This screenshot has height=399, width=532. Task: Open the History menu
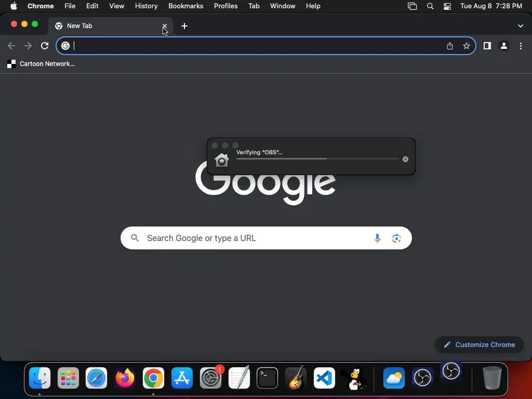pyautogui.click(x=146, y=6)
